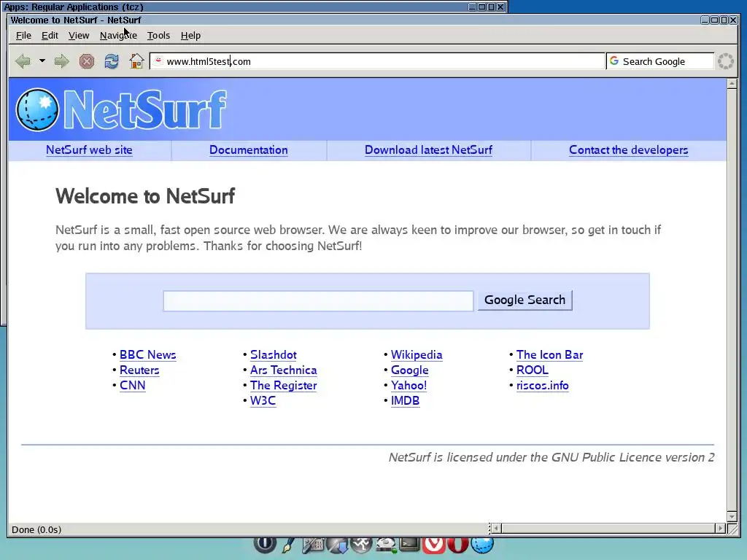
Task: Open the Help menu
Action: coord(190,35)
